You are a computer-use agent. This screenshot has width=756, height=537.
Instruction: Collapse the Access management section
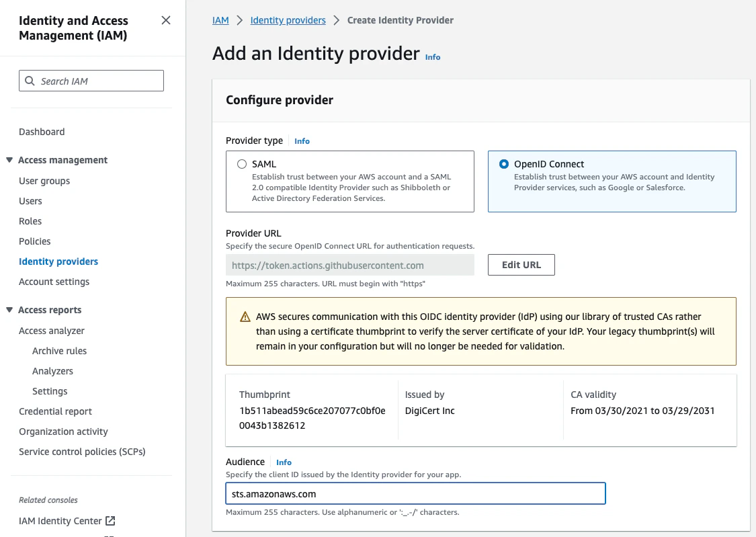[x=9, y=160]
